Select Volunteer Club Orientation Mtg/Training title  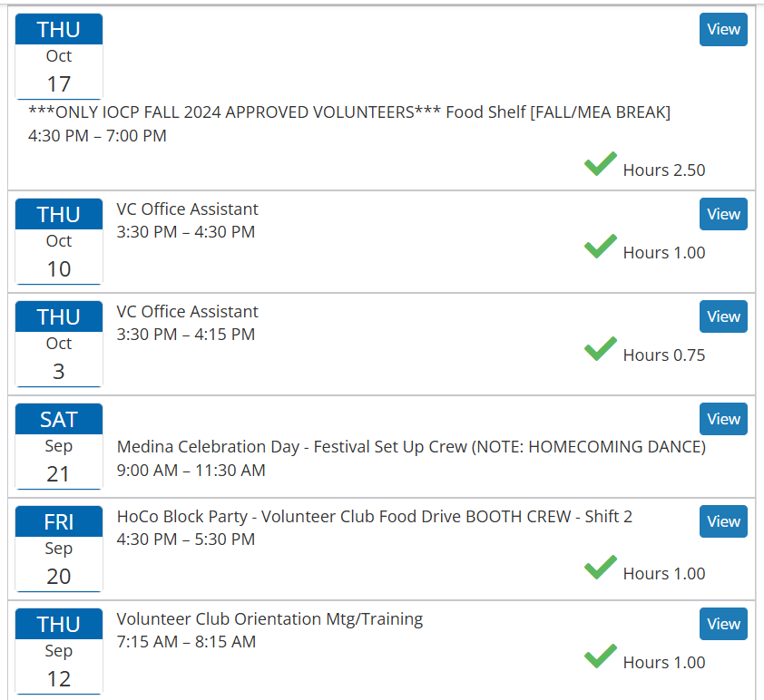[269, 619]
